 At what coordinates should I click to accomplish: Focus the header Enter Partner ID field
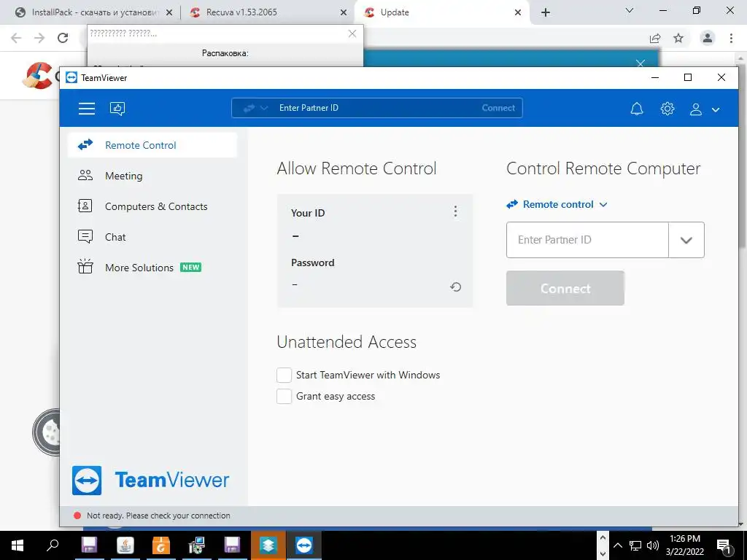click(x=376, y=108)
